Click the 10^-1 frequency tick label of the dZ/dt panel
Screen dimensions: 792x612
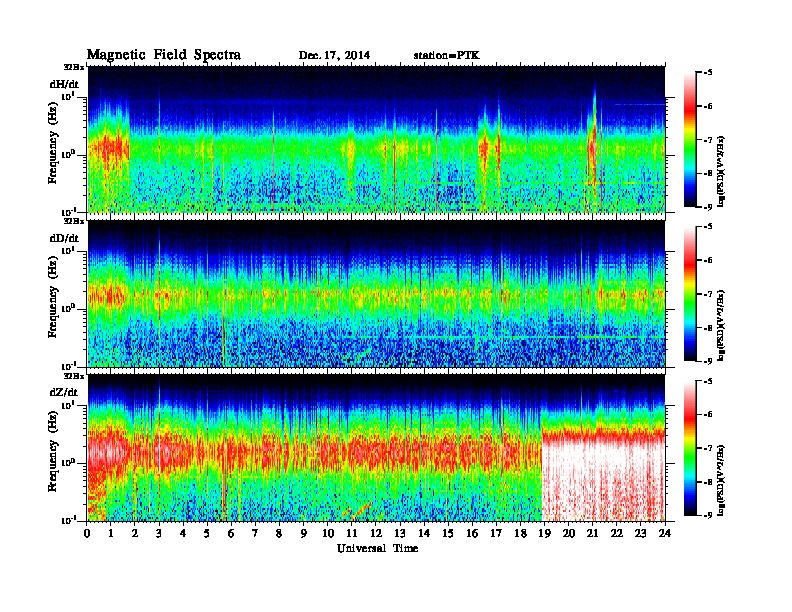pos(68,520)
